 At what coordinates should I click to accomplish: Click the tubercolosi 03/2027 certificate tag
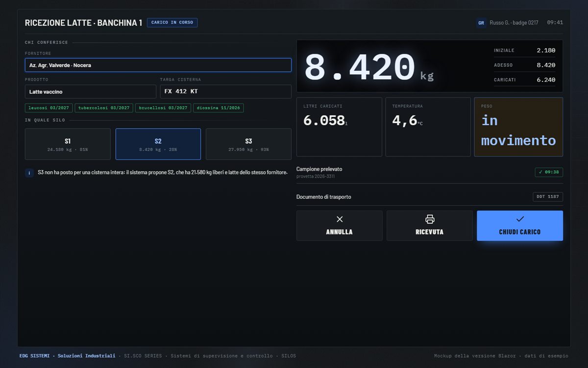[104, 108]
